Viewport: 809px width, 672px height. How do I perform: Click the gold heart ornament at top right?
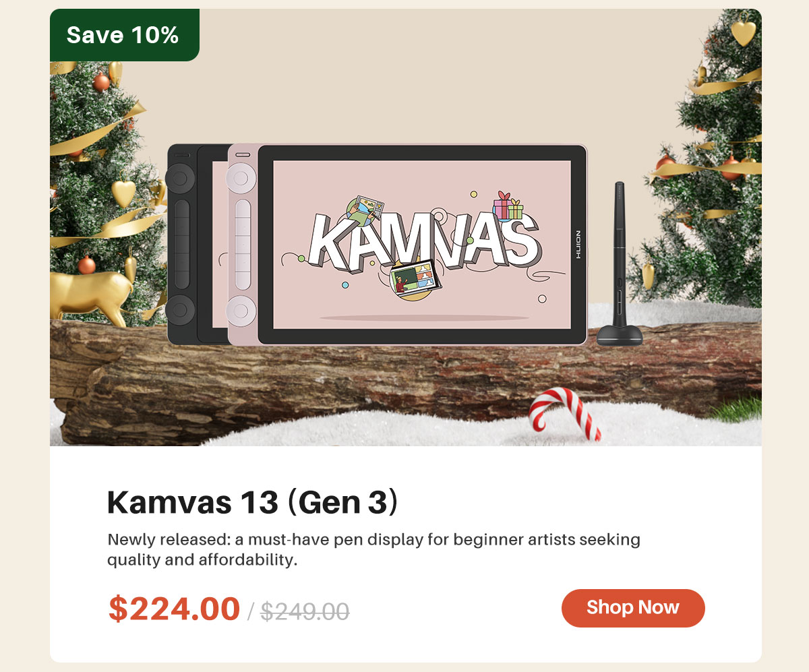[x=744, y=32]
